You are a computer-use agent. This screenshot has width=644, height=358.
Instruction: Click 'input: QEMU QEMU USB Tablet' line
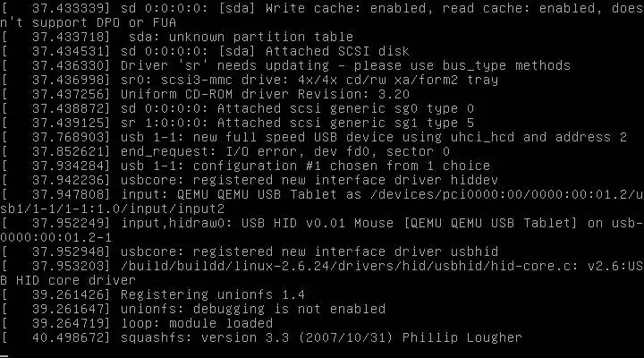(322, 201)
